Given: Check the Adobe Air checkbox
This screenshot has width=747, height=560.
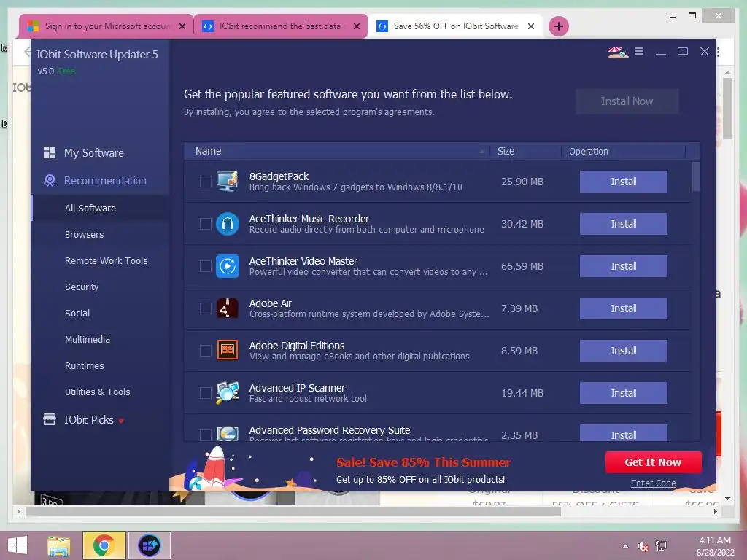Looking at the screenshot, I should [x=205, y=308].
